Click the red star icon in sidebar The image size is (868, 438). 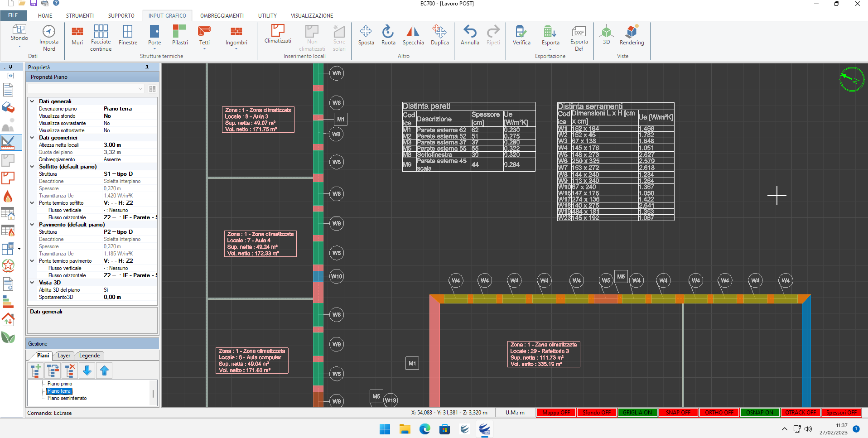click(x=8, y=266)
